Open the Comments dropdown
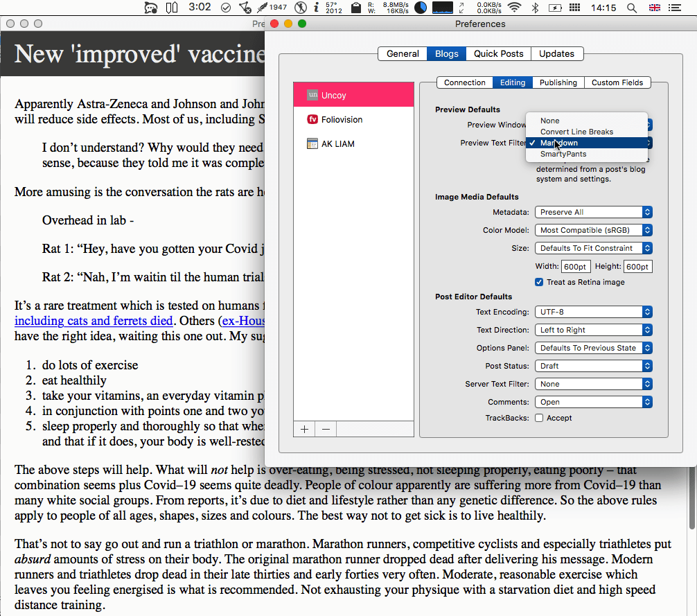697x616 pixels. [594, 402]
